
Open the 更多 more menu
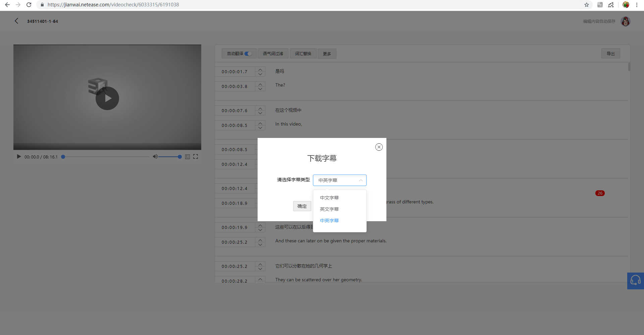327,54
